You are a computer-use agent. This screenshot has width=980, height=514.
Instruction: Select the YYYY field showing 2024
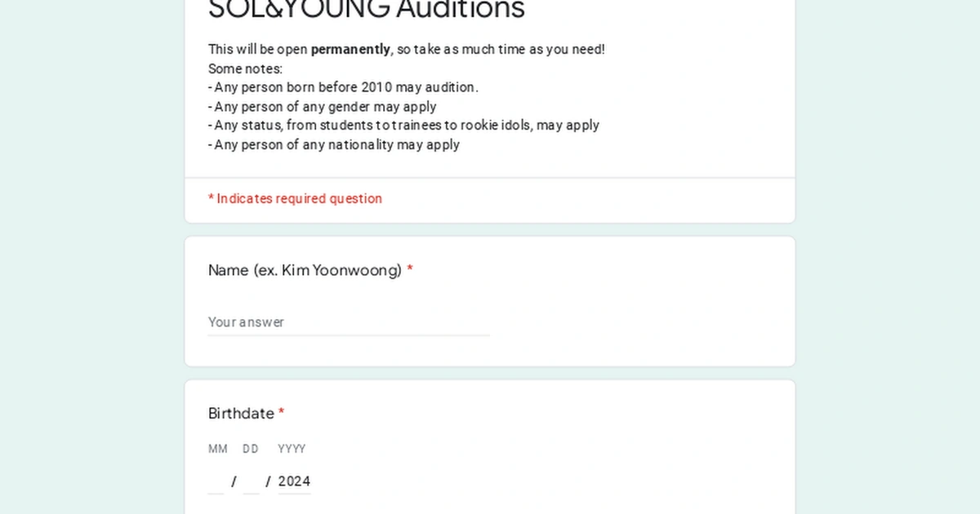(294, 481)
